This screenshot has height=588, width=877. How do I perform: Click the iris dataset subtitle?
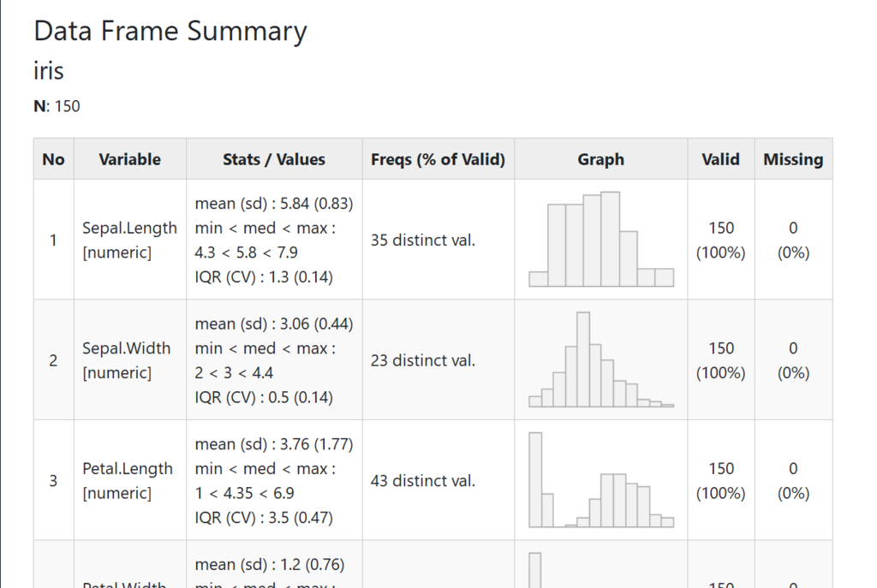tap(49, 70)
